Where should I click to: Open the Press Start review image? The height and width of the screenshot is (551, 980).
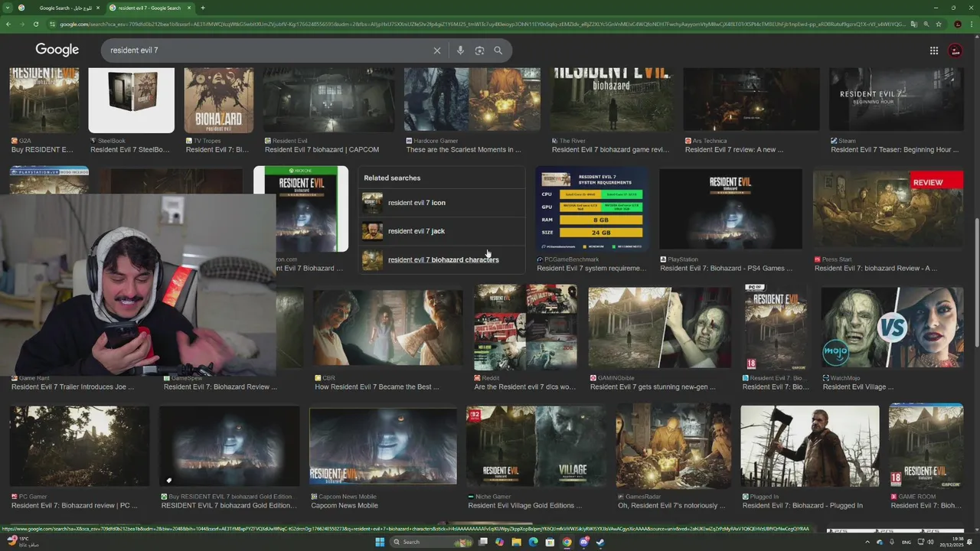tap(888, 209)
